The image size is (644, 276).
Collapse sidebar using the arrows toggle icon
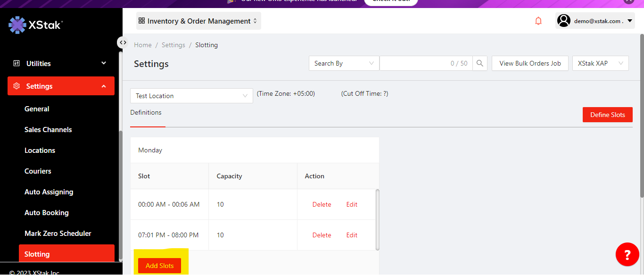[123, 42]
